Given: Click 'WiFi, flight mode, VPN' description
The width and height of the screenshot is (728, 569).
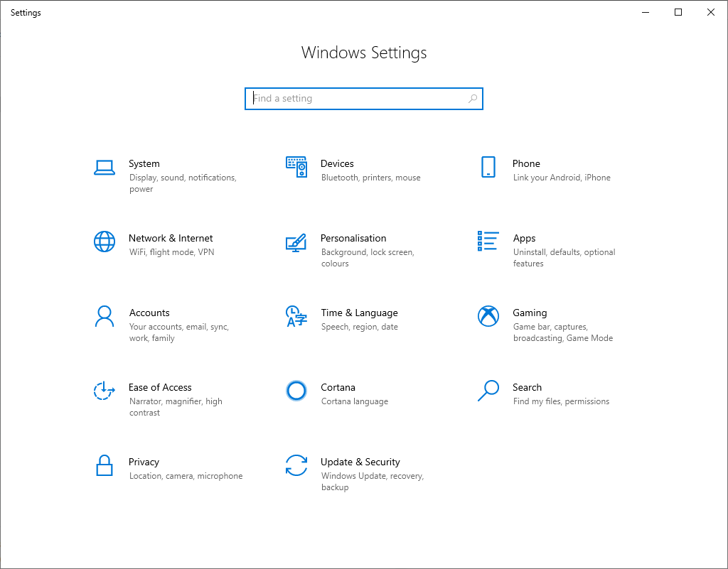Looking at the screenshot, I should click(172, 252).
